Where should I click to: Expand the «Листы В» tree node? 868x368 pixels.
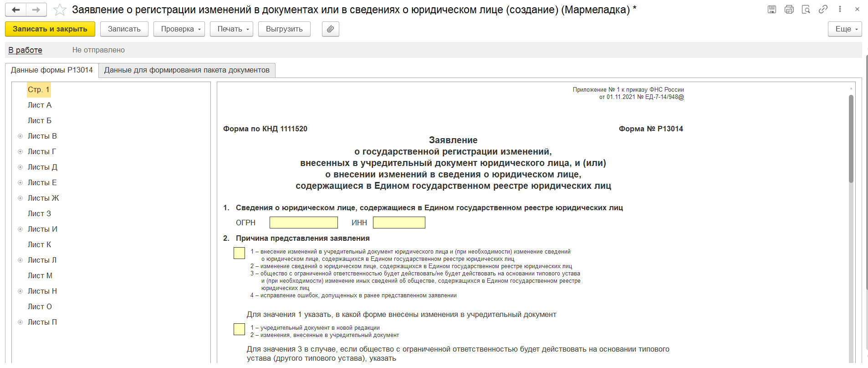click(x=20, y=136)
